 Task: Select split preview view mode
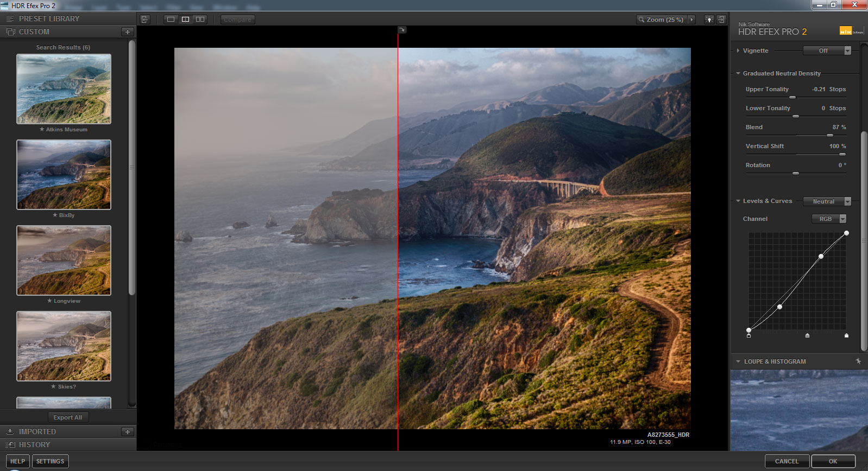point(186,20)
